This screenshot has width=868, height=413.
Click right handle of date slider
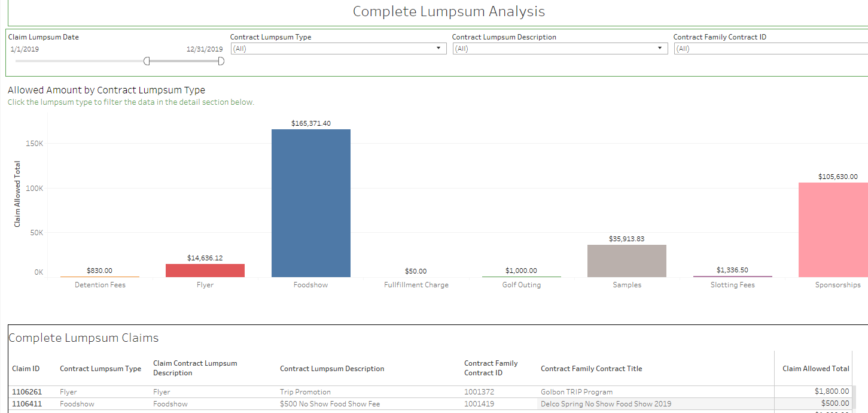click(x=221, y=61)
